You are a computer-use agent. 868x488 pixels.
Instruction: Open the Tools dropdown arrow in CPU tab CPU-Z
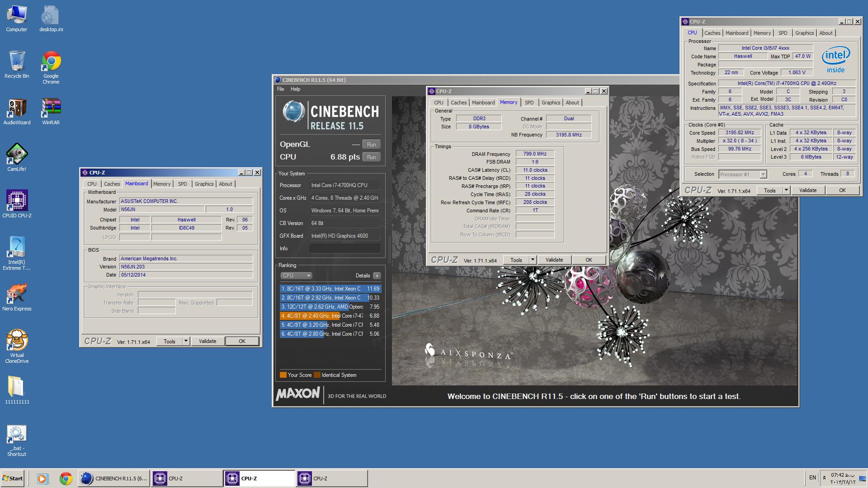tap(786, 190)
